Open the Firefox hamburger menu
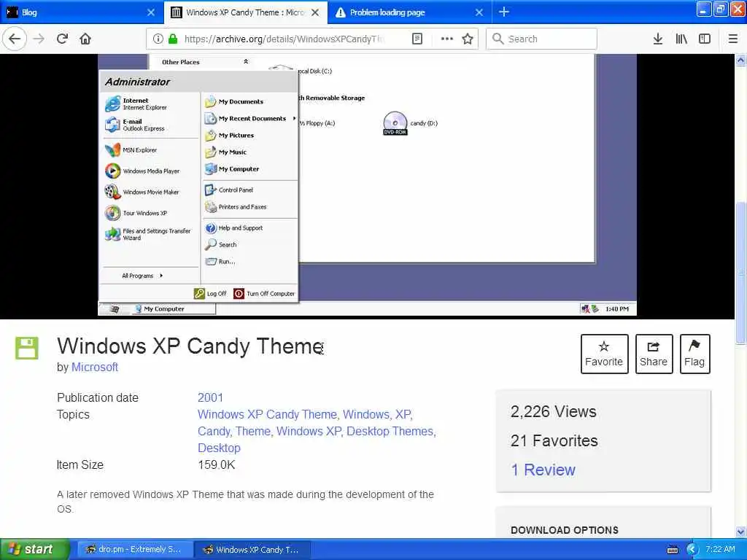747x560 pixels. (732, 39)
